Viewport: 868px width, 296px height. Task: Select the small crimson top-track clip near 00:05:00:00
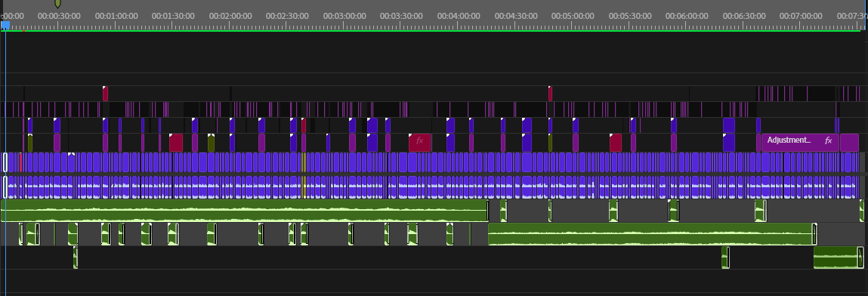(550, 94)
